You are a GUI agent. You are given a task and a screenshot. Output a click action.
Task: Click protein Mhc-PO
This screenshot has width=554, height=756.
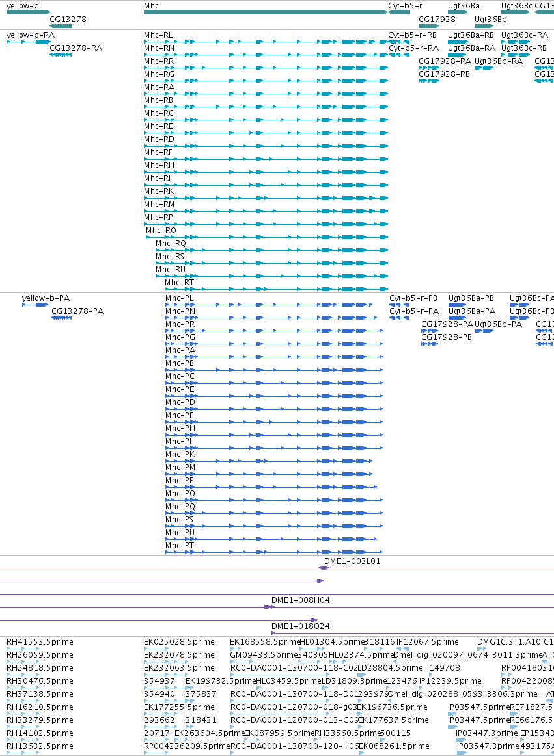point(180,494)
